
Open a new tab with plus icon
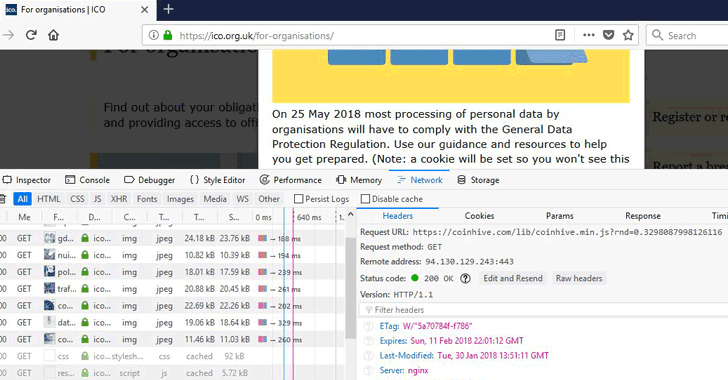pyautogui.click(x=168, y=9)
